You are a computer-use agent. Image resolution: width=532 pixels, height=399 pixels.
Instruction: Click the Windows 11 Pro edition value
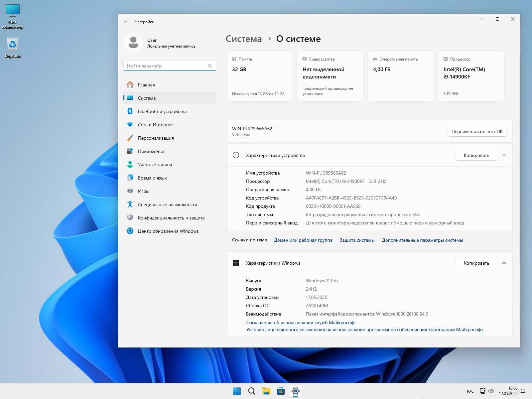322,281
